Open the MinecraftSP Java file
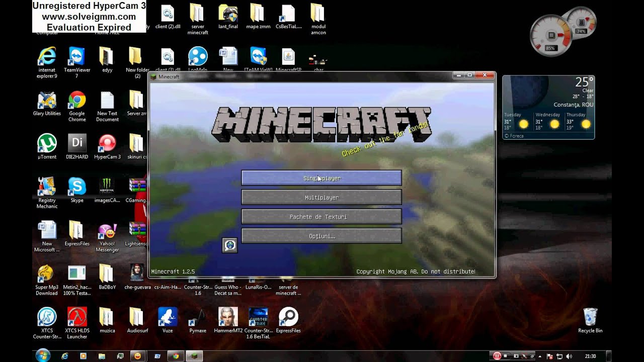The image size is (644, 362). coord(288,59)
